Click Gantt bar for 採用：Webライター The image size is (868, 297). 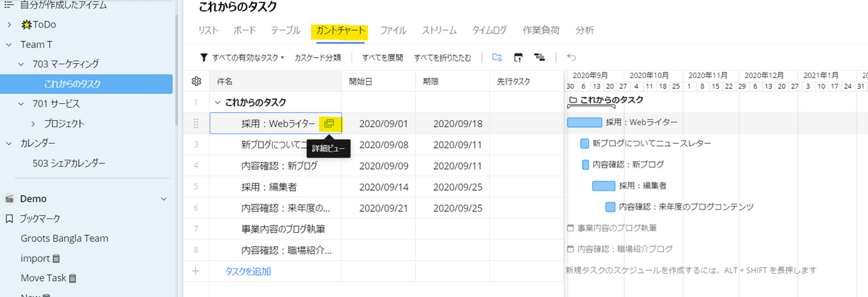pos(584,122)
